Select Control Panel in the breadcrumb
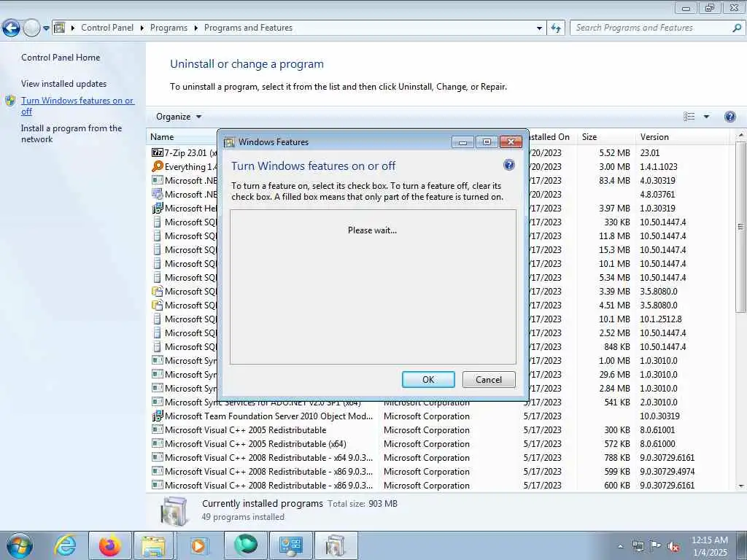The width and height of the screenshot is (747, 560). coord(107,28)
